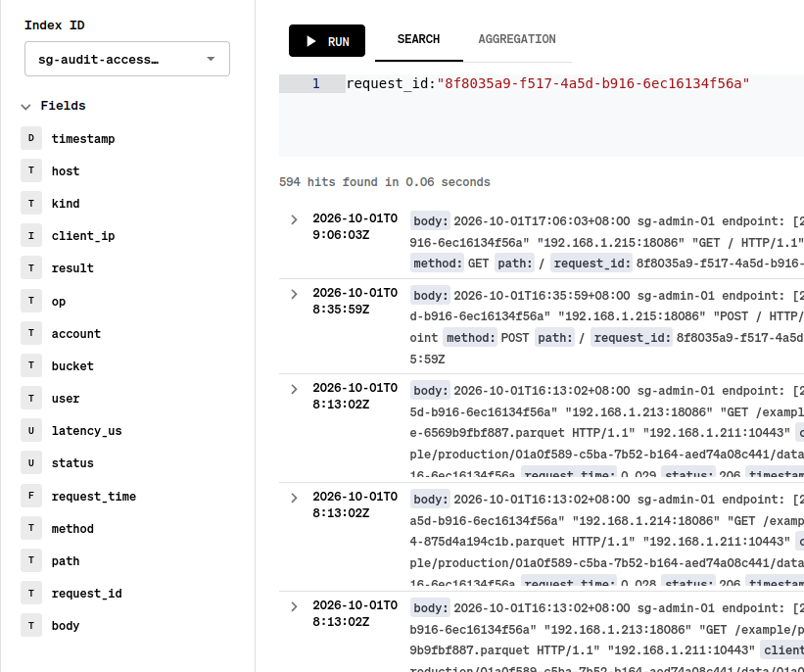The height and width of the screenshot is (672, 804).
Task: Select the request_id field type icon
Action: (31, 593)
